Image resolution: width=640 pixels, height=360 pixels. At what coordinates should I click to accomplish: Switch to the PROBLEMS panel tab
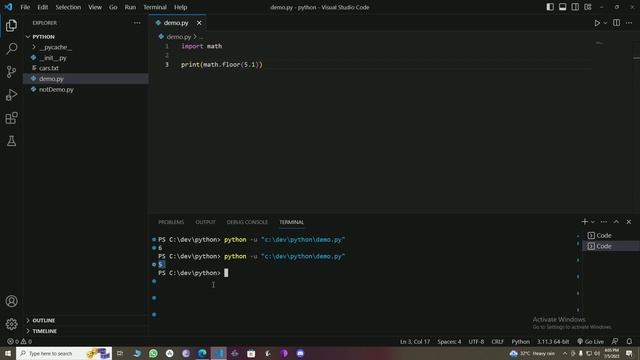pyautogui.click(x=171, y=222)
